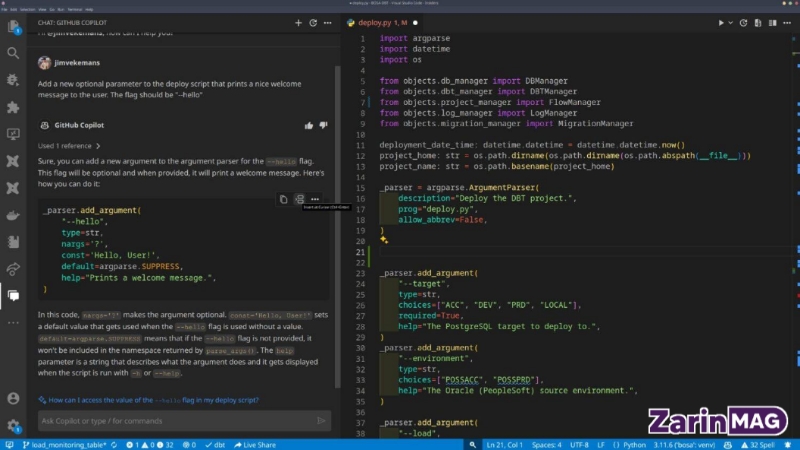Open editor more actions ellipsis

coord(787,23)
